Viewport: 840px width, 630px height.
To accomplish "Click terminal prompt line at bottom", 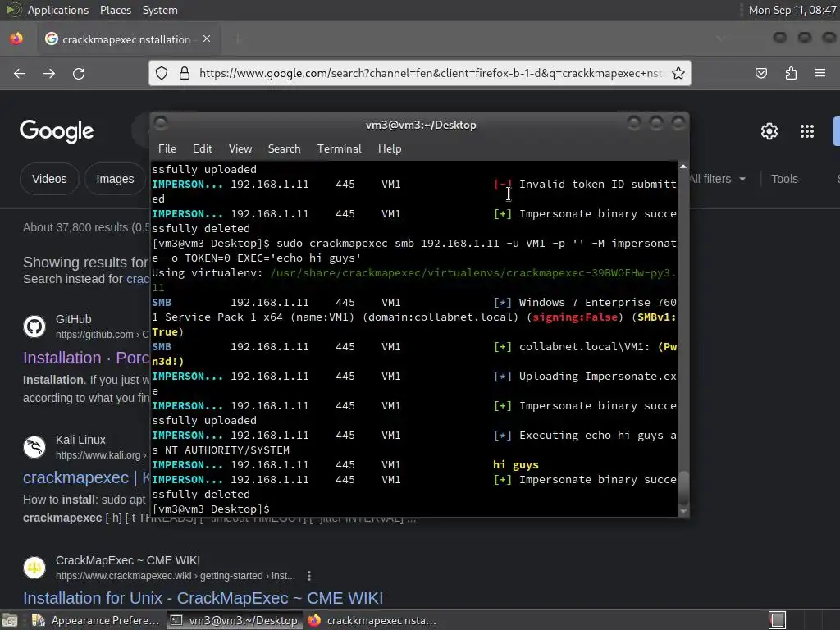I will 211,509.
